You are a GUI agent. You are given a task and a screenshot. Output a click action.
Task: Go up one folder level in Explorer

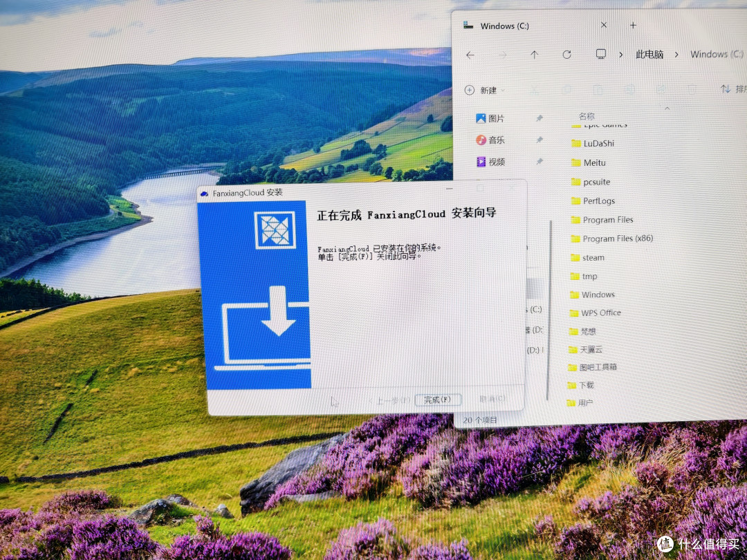point(535,55)
